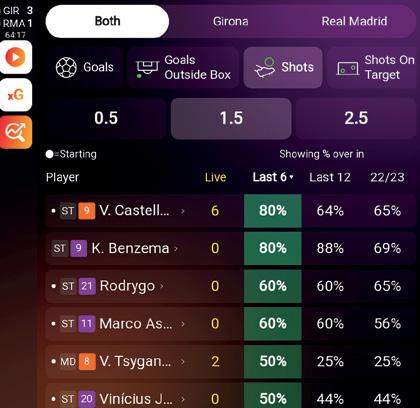
Task: Select the 2.5 threshold option
Action: click(356, 118)
